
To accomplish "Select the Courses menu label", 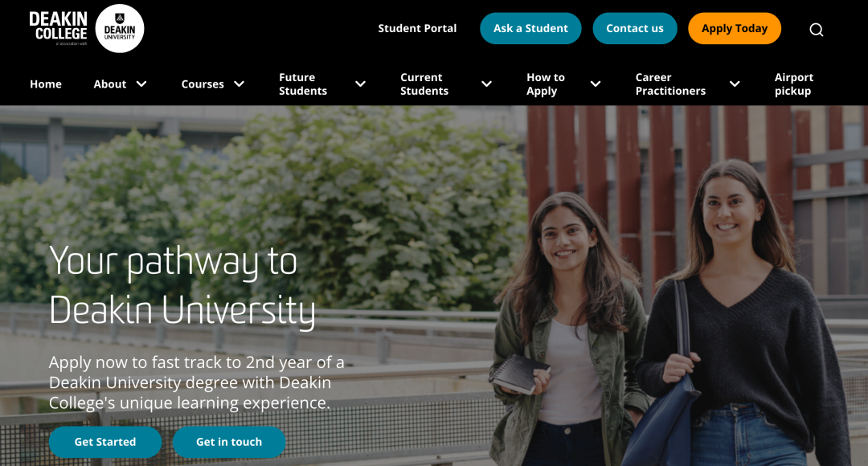I will (203, 84).
